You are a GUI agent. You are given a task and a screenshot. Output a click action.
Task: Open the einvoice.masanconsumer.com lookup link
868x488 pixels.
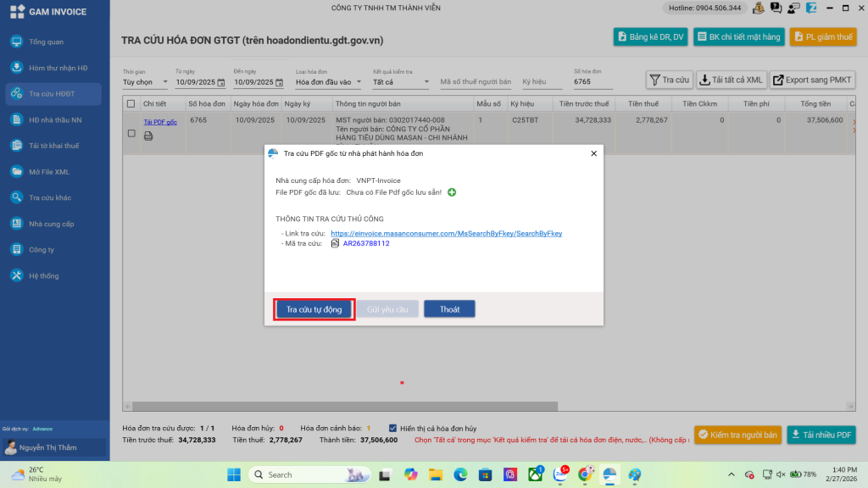click(446, 233)
